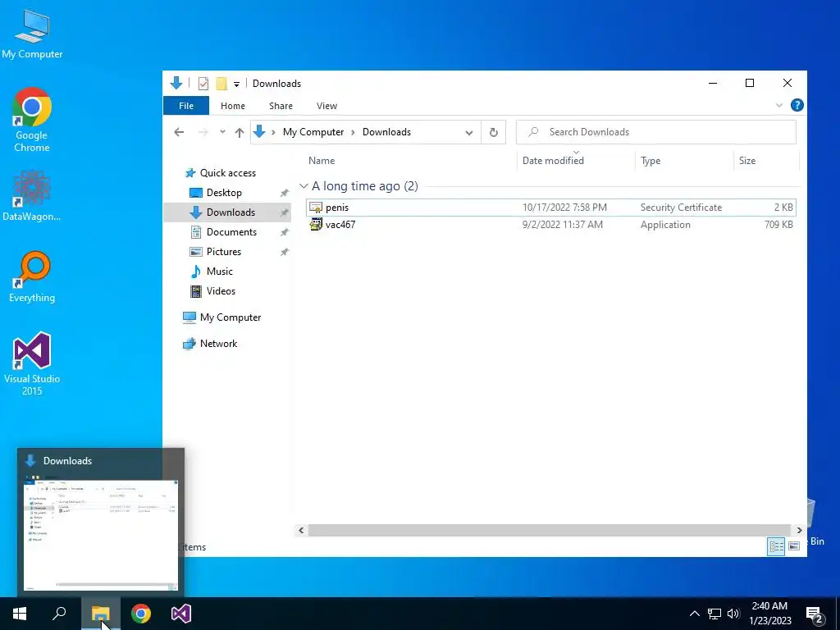840x630 pixels.
Task: Open Google Chrome desktop shortcut
Action: pyautogui.click(x=32, y=120)
